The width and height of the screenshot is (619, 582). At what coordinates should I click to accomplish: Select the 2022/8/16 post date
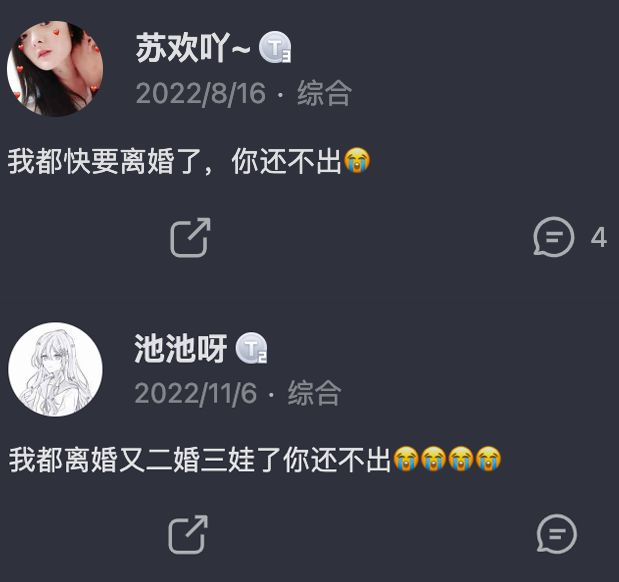[201, 94]
